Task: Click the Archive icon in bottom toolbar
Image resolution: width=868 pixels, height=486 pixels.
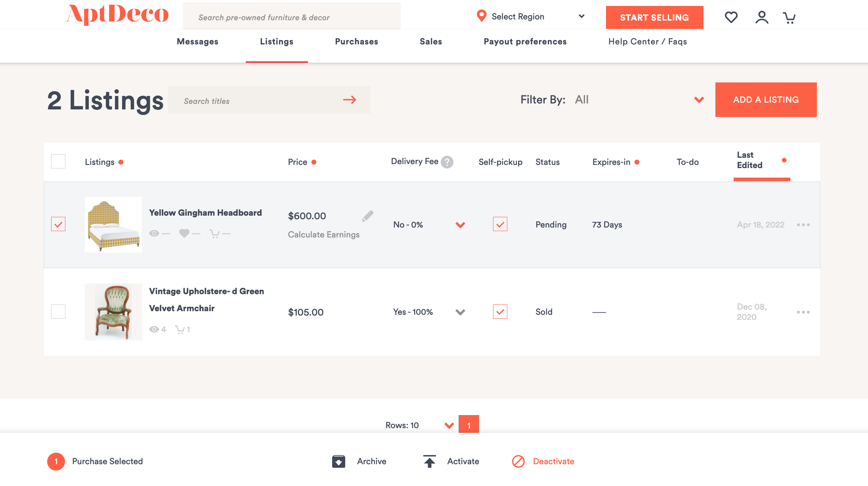Action: tap(338, 461)
